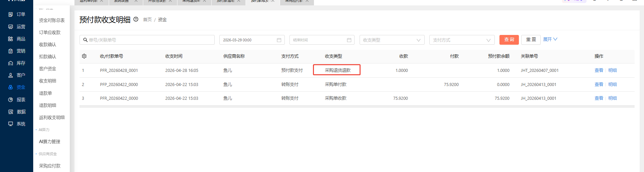
Task: Click the 收/付款单号 column header
Action: point(111,56)
